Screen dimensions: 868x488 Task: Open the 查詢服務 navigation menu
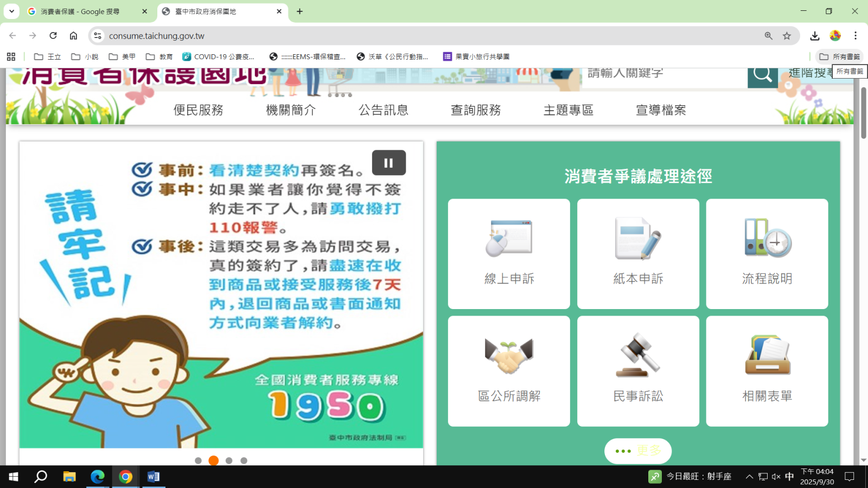point(476,110)
